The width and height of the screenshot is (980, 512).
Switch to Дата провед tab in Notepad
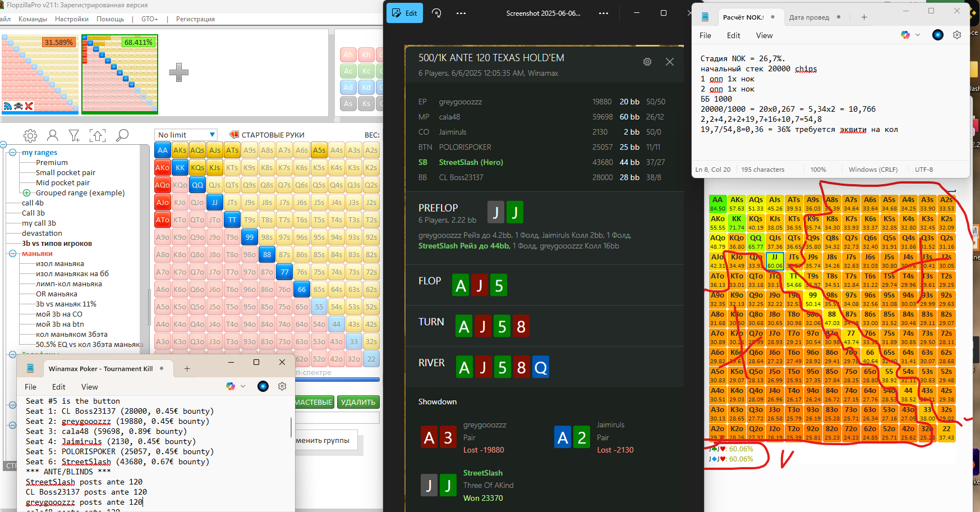[809, 17]
